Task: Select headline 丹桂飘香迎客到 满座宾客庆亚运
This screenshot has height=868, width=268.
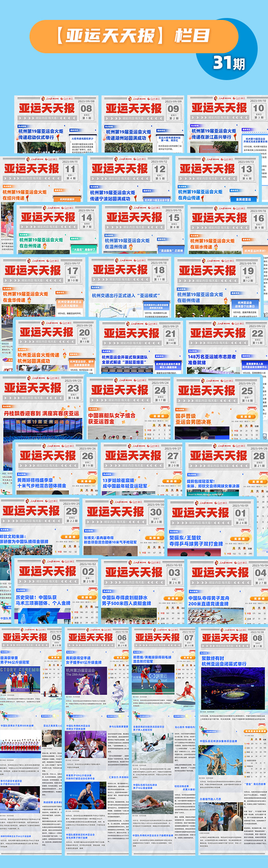Action: (x=41, y=413)
